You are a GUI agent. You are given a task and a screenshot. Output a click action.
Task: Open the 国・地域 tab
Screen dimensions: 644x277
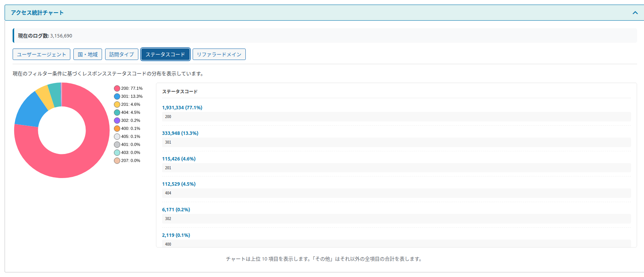[88, 54]
